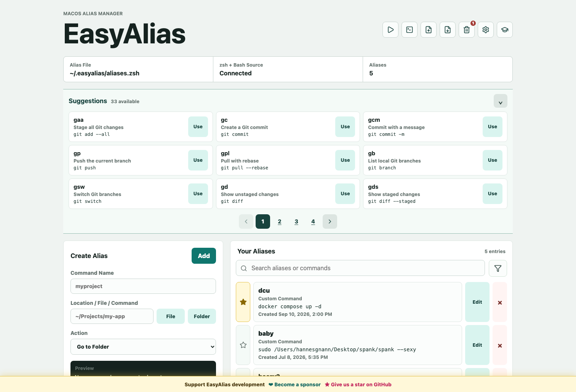
Task: Select suggestions page 1
Action: coord(263,221)
